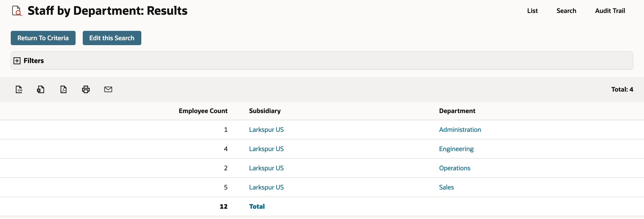Open the Operations department link

click(x=455, y=168)
